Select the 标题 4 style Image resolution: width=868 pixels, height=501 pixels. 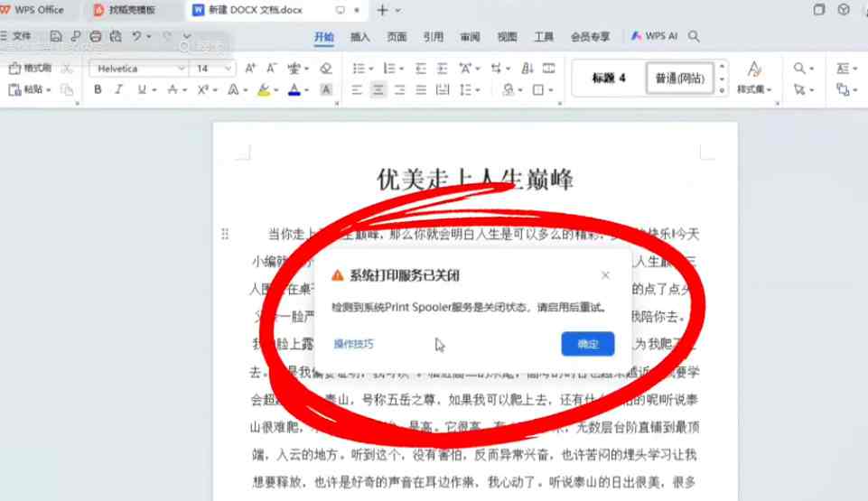point(609,78)
